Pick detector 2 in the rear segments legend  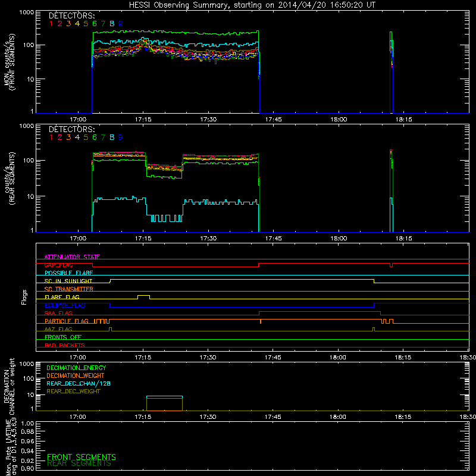pyautogui.click(x=60, y=137)
